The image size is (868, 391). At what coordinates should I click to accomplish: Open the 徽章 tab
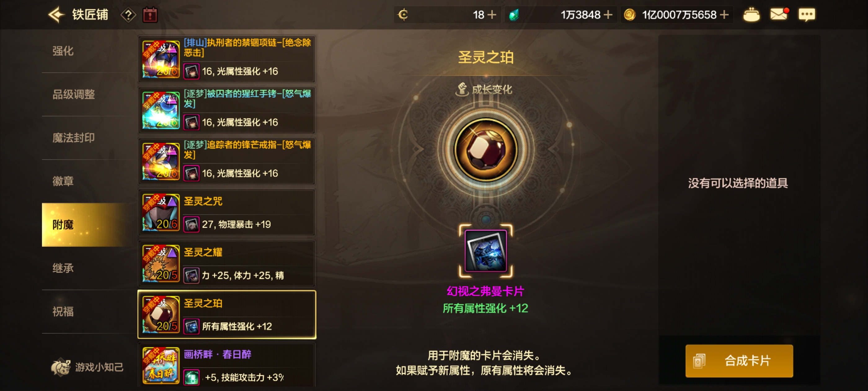click(x=63, y=181)
